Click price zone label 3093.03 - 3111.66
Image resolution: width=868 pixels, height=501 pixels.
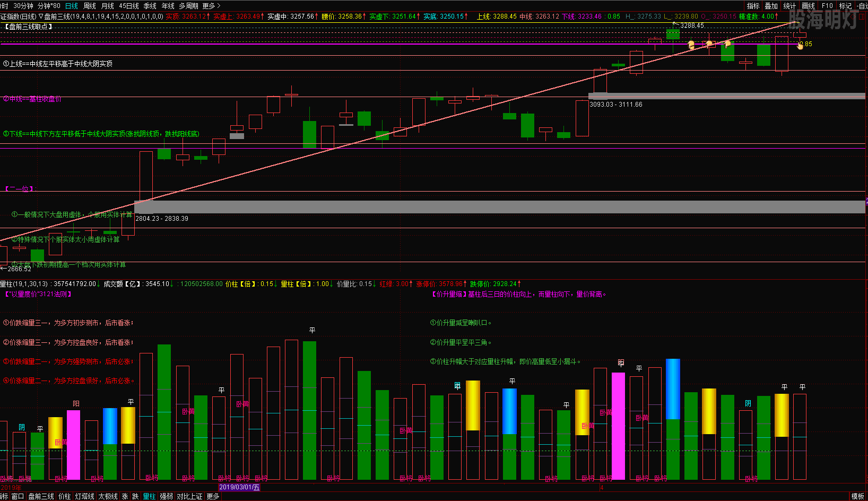pos(616,105)
